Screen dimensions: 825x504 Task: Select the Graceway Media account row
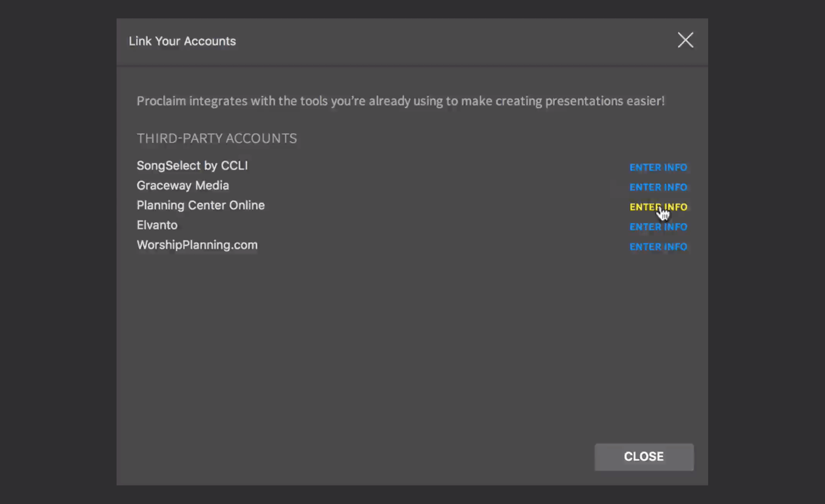pos(183,185)
